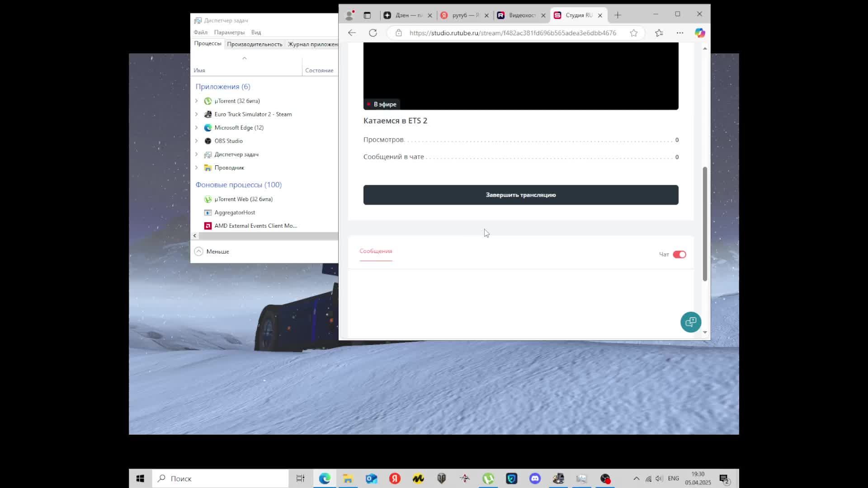Open Edge tab actions menu icon

[367, 15]
